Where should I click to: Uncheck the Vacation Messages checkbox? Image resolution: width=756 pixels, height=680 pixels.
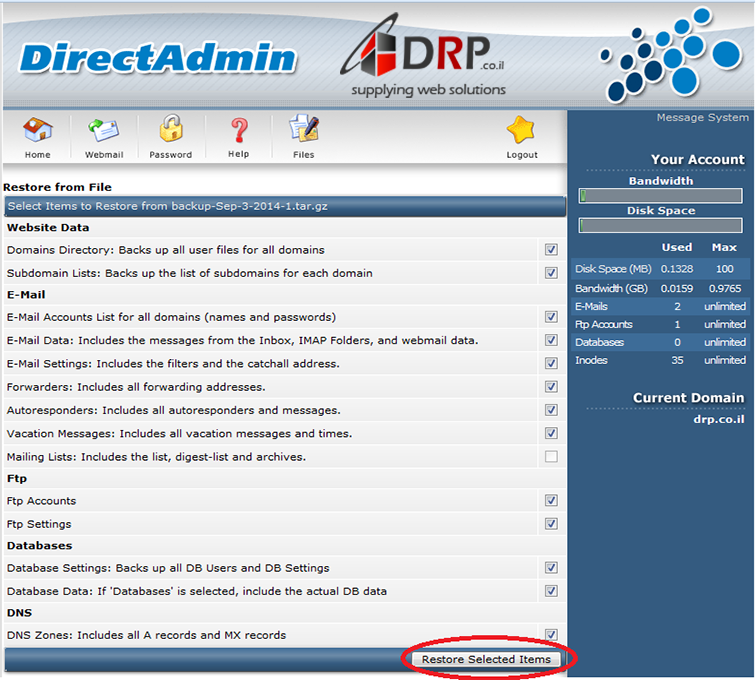tap(551, 434)
